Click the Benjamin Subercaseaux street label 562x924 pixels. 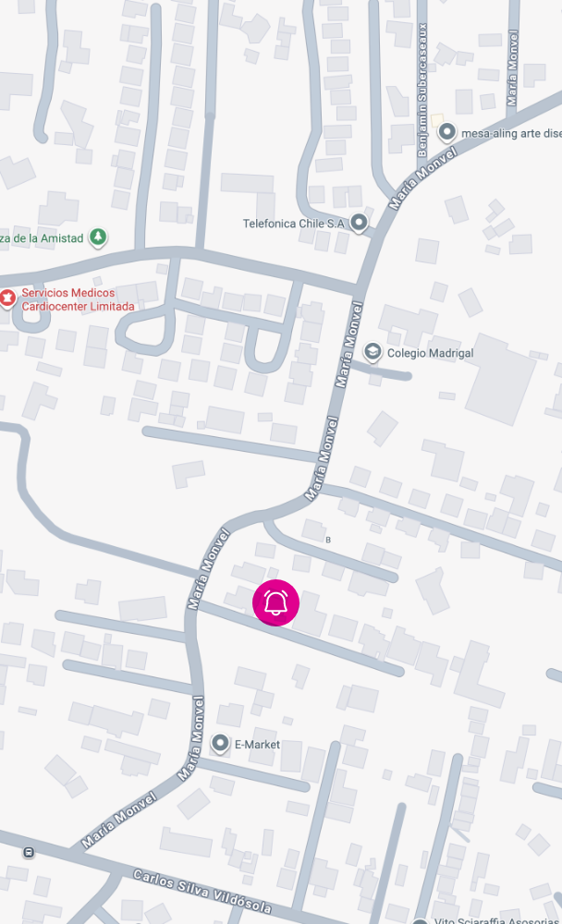421,90
